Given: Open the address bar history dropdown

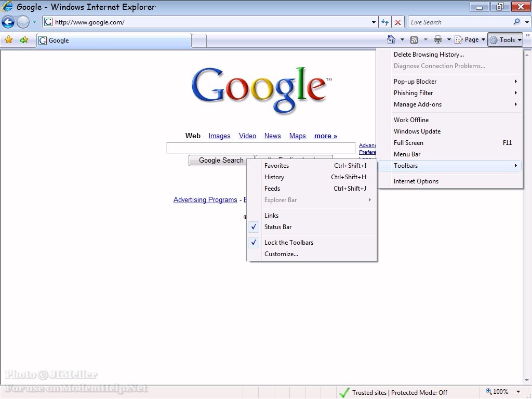Looking at the screenshot, I should [x=373, y=22].
